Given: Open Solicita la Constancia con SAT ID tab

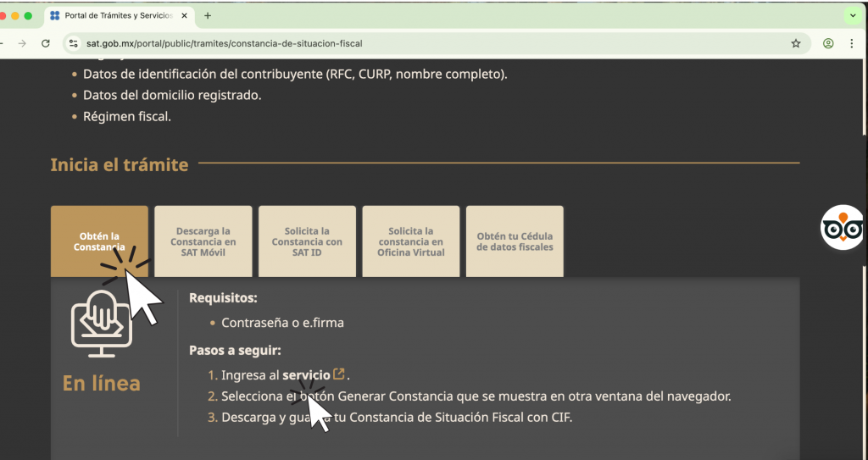Looking at the screenshot, I should pyautogui.click(x=307, y=241).
